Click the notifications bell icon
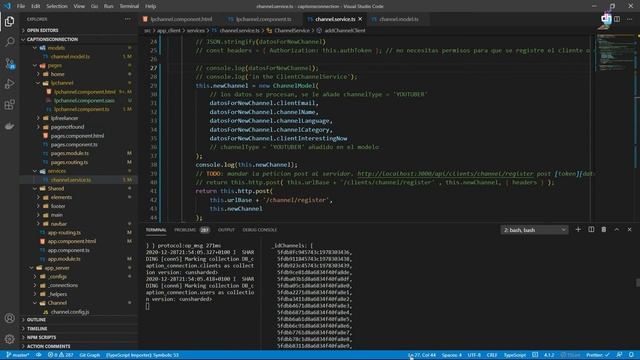The height and width of the screenshot is (360, 640). 631,355
